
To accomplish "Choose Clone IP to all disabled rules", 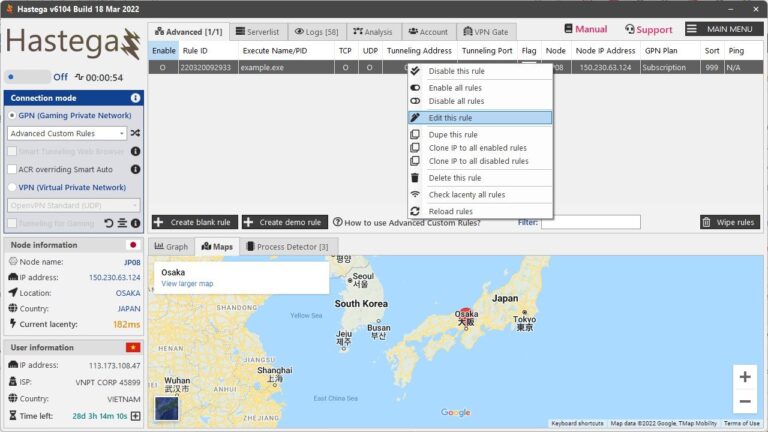I will coord(480,161).
